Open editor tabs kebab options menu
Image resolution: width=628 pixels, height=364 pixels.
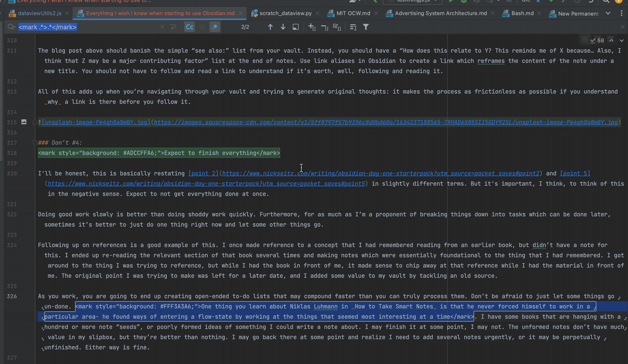[621, 13]
